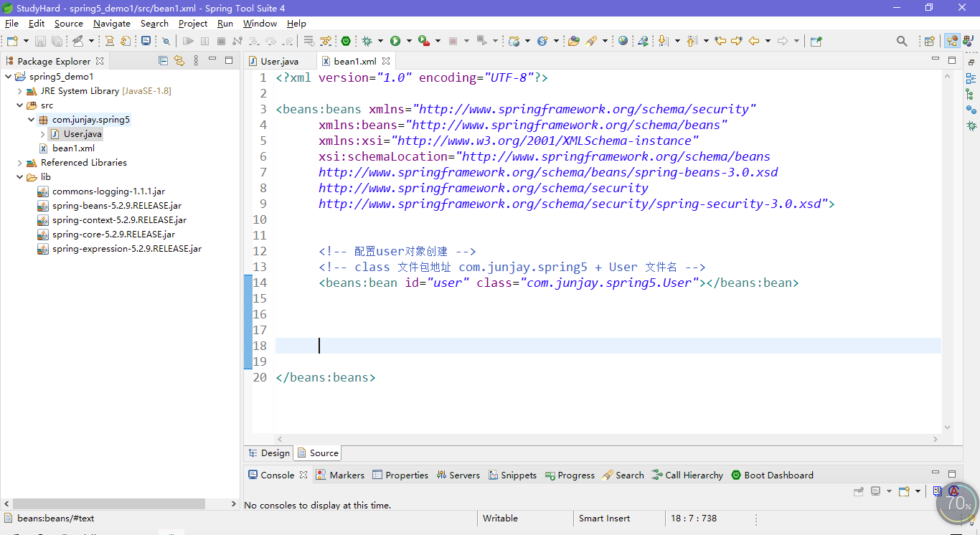Click the globe web browser icon
This screenshot has height=535, width=980.
click(623, 41)
